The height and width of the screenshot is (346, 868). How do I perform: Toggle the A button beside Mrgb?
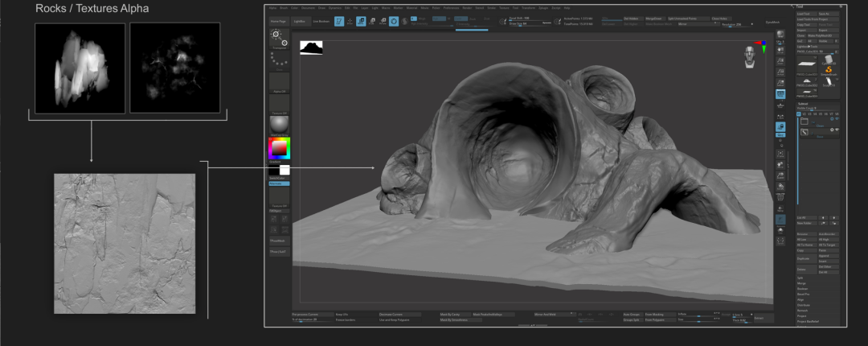pos(414,19)
